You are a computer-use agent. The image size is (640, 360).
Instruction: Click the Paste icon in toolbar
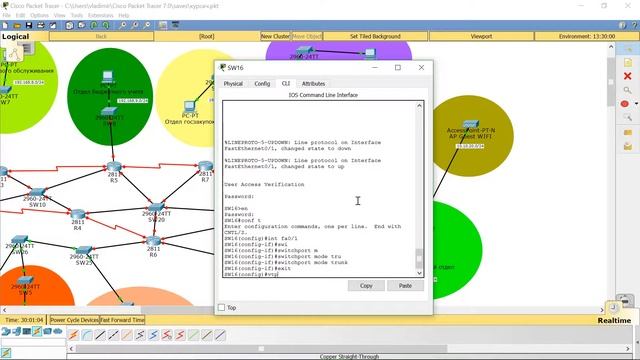82,25
